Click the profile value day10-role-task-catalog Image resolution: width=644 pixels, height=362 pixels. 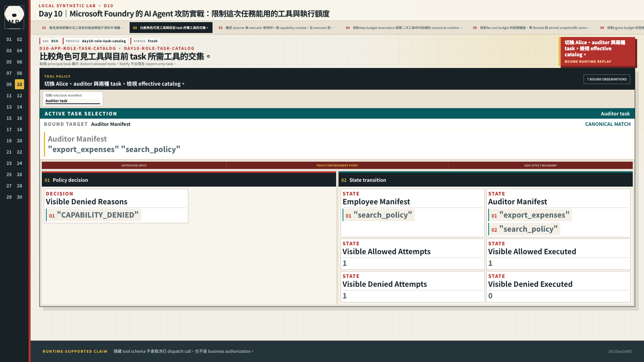tap(104, 41)
